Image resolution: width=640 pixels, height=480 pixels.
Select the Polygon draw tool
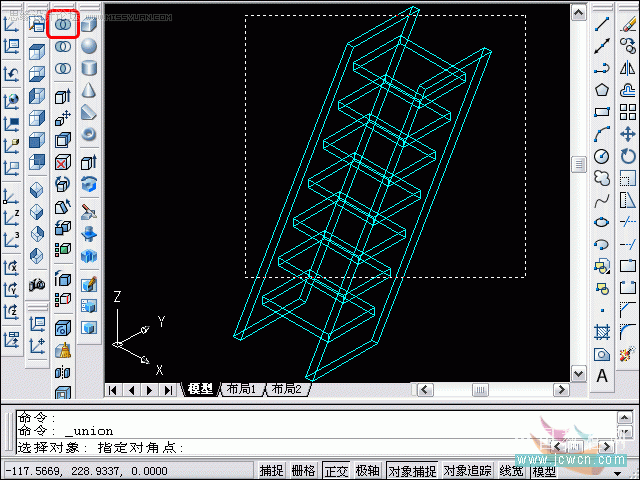pyautogui.click(x=602, y=90)
